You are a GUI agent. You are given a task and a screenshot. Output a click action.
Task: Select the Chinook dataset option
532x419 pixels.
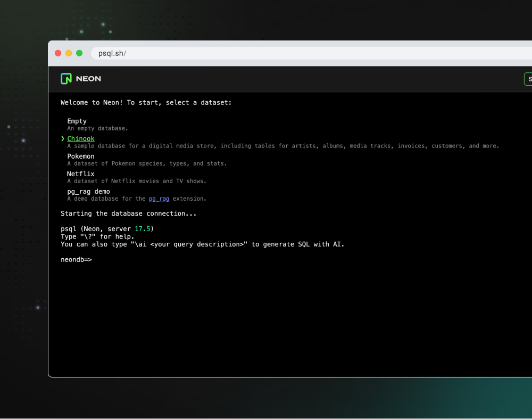81,139
